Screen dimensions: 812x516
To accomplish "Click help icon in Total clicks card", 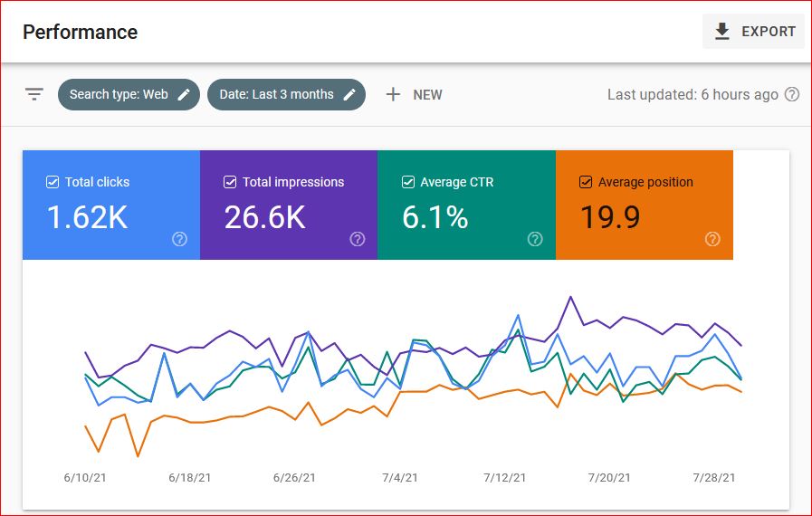I will [179, 239].
